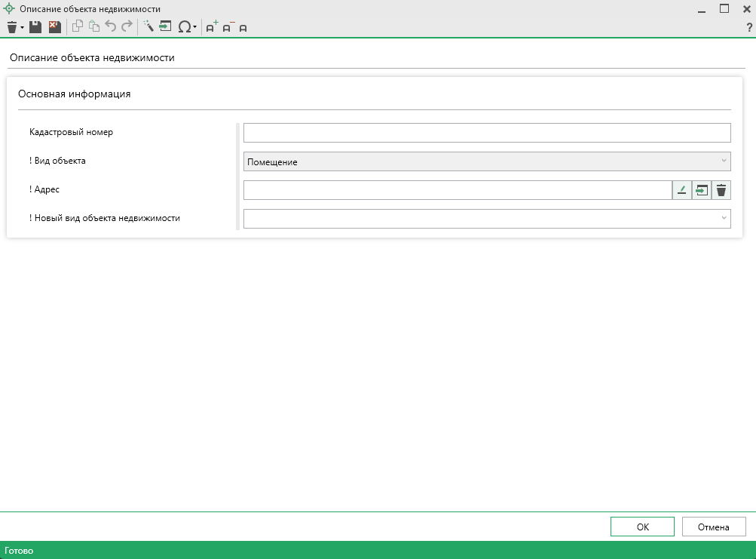
Task: Click the import icon beside Адрес field
Action: 702,190
